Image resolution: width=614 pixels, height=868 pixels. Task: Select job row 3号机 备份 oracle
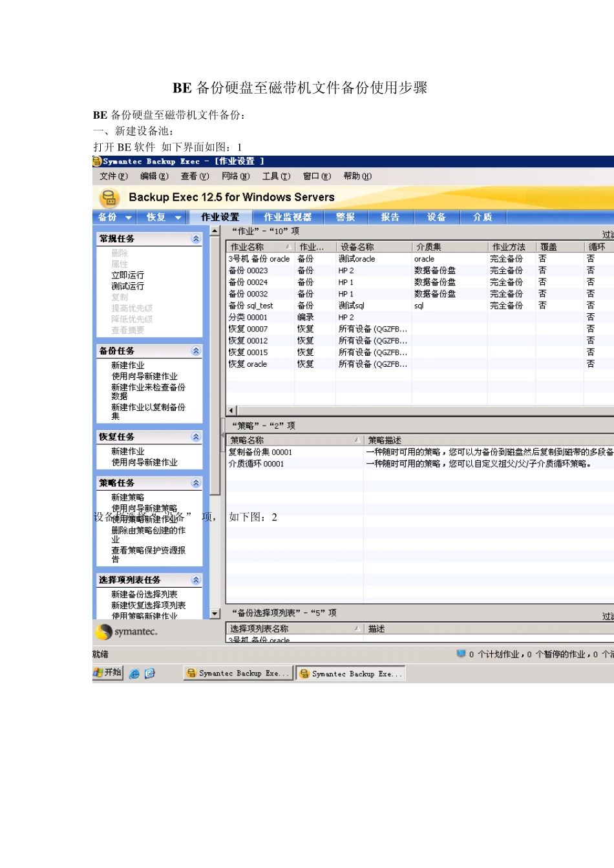[x=420, y=259]
